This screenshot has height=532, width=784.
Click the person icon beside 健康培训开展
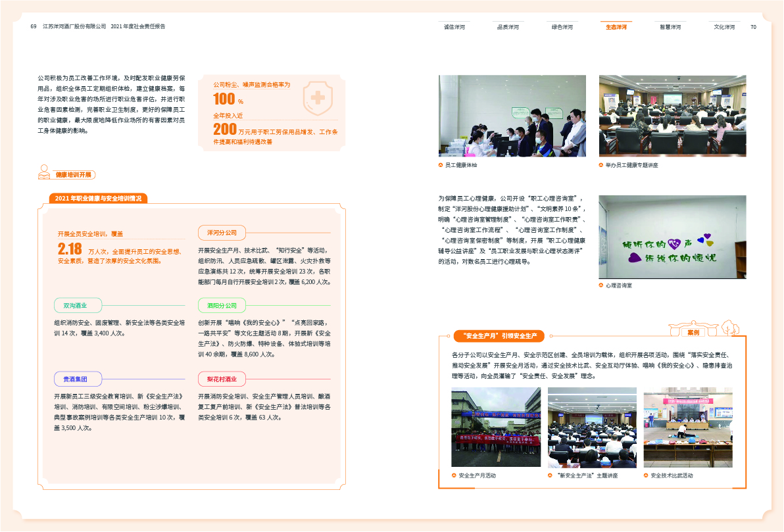click(43, 172)
